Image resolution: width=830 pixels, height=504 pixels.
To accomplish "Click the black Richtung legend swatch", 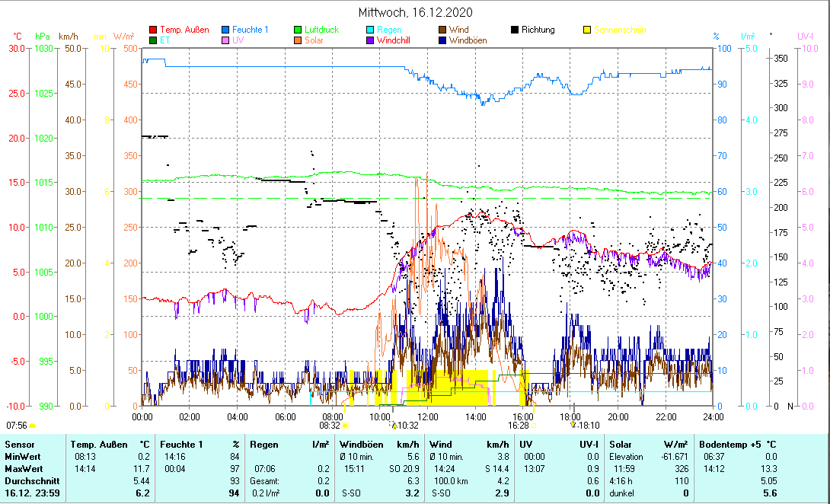I will (x=514, y=30).
